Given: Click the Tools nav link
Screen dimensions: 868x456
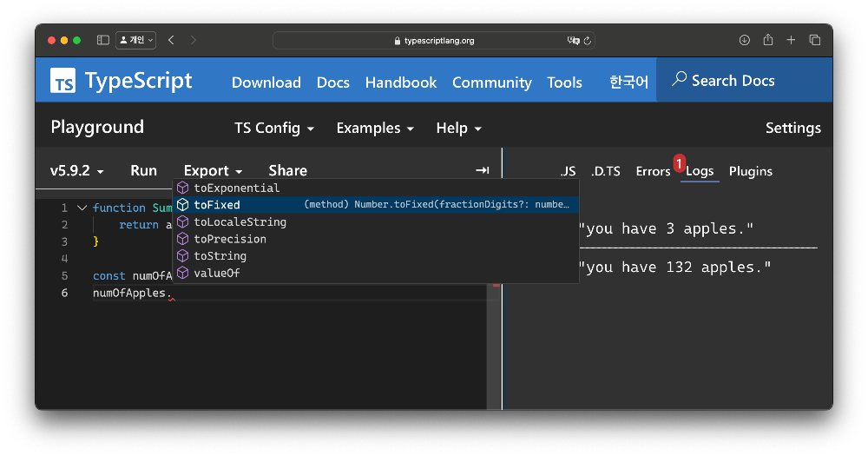Looking at the screenshot, I should pos(565,83).
